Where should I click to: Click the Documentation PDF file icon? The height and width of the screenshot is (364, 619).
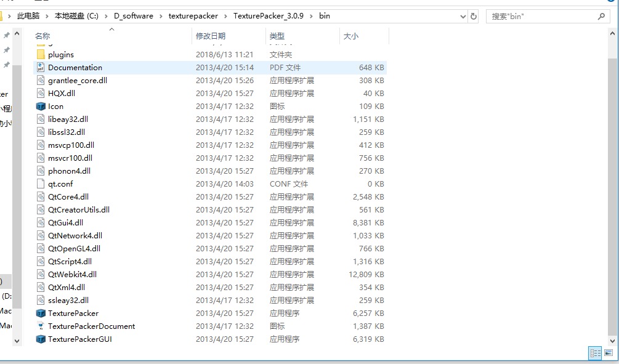(41, 68)
